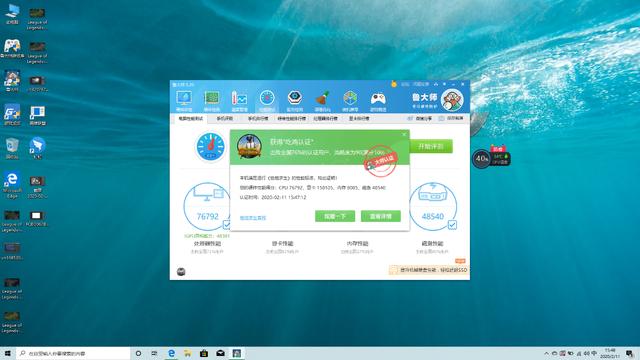Image resolution: width=640 pixels, height=360 pixels.
Task: Close the PUBG certification popup
Action: [404, 134]
